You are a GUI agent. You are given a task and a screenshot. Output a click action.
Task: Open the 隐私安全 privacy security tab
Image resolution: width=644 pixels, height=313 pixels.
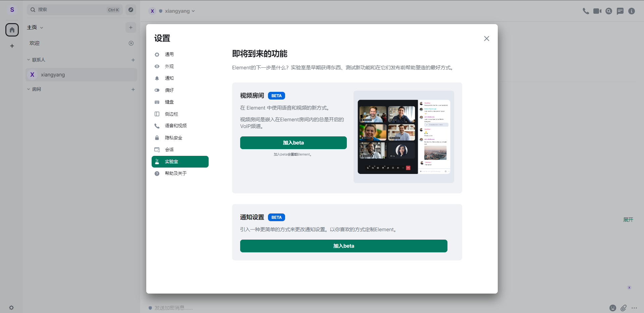click(x=180, y=138)
